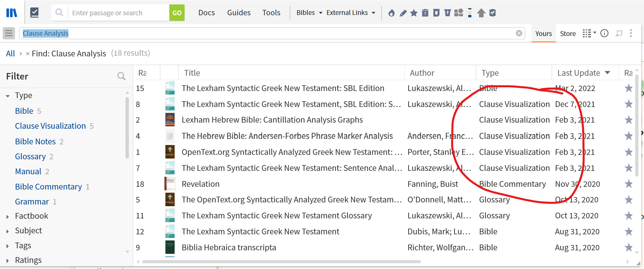Screen dimensions: 644x269
Task: Open the star favorites shortcut in toolbar
Action: (414, 13)
